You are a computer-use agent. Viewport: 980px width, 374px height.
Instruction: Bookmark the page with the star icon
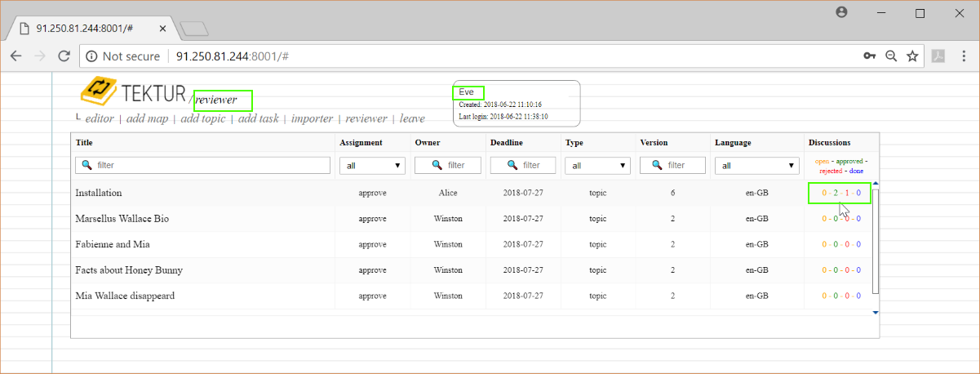tap(912, 56)
